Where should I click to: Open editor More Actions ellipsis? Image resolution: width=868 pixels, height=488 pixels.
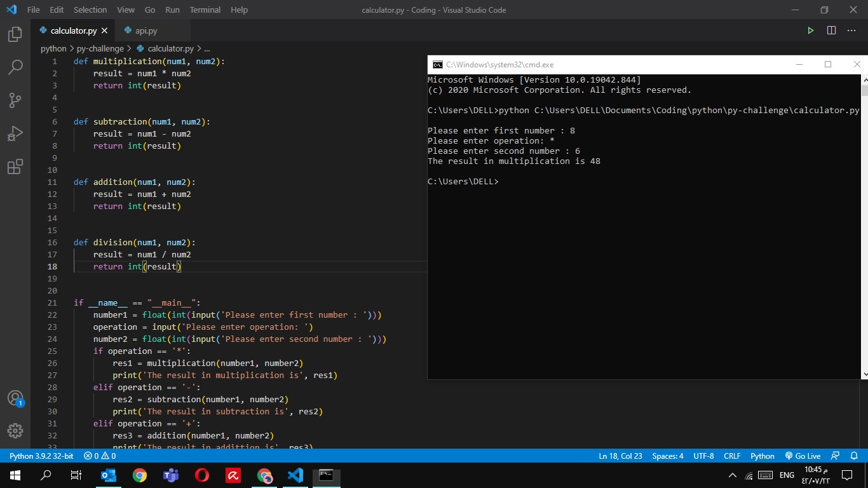coord(851,30)
